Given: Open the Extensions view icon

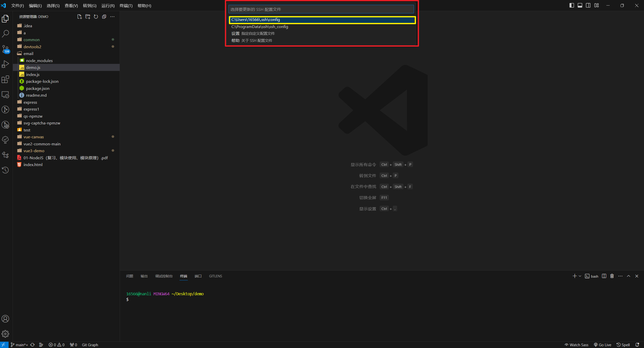Looking at the screenshot, I should 5,79.
